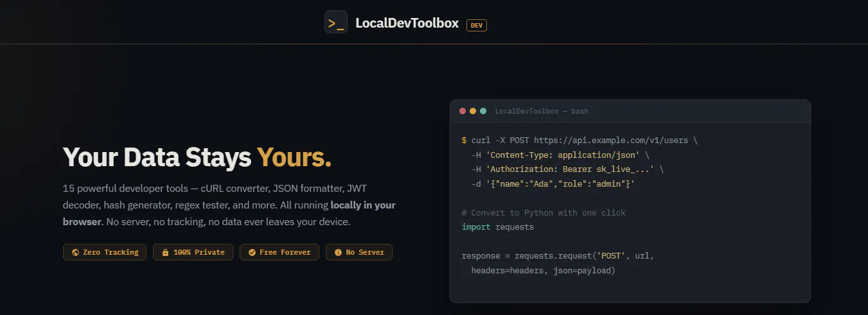Viewport: 868px width, 315px height.
Task: Click the 'headers=headers, json=payload)' line
Action: tap(544, 271)
